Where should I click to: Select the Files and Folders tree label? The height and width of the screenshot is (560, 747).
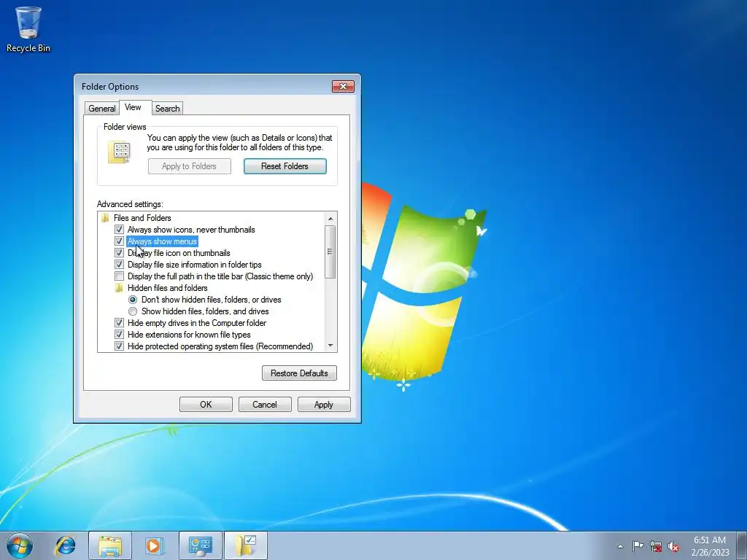click(x=142, y=217)
